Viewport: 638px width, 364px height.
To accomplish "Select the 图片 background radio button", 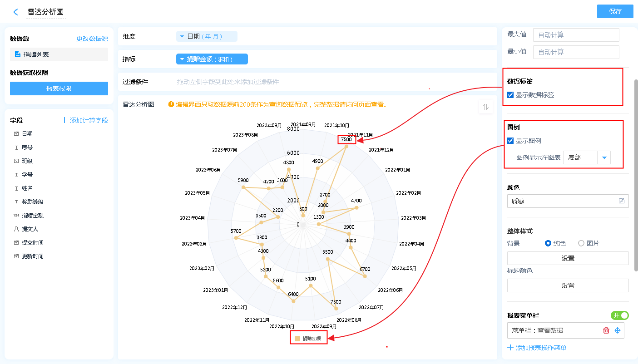I will [x=581, y=243].
